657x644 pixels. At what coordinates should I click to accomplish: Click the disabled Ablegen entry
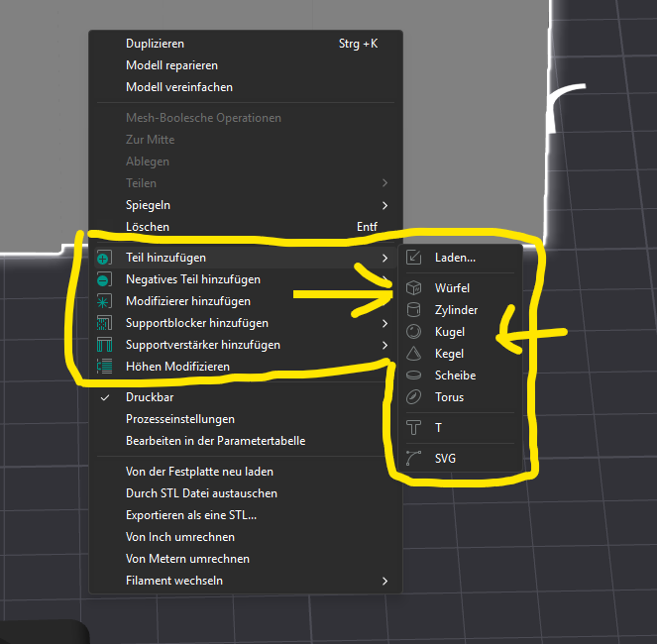[x=246, y=161]
